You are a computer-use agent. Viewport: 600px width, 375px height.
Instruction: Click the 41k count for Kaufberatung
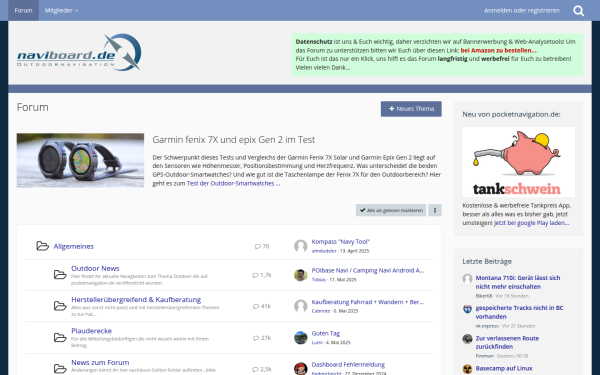[x=262, y=306]
